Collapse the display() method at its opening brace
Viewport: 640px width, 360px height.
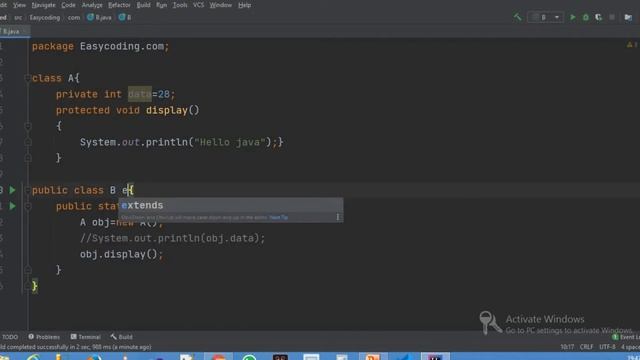point(28,126)
